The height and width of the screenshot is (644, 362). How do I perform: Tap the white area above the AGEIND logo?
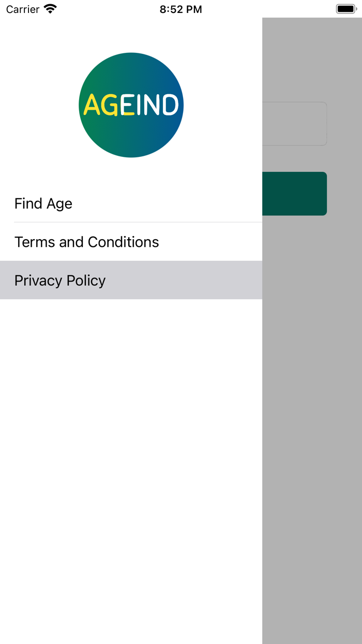(x=131, y=34)
